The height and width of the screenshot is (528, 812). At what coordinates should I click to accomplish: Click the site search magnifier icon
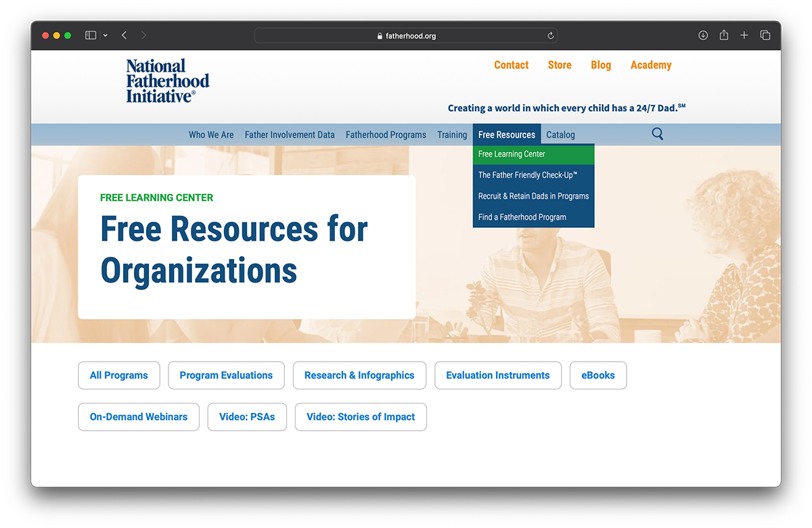657,134
